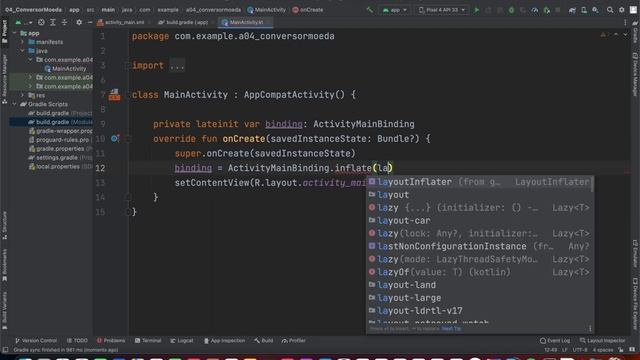
Task: Expand the manifests folder
Action: coord(22,42)
